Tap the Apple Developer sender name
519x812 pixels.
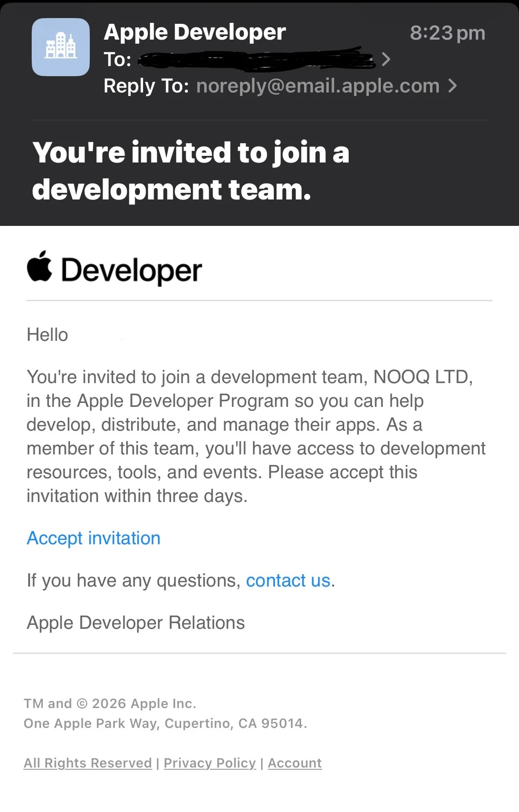[x=195, y=32]
